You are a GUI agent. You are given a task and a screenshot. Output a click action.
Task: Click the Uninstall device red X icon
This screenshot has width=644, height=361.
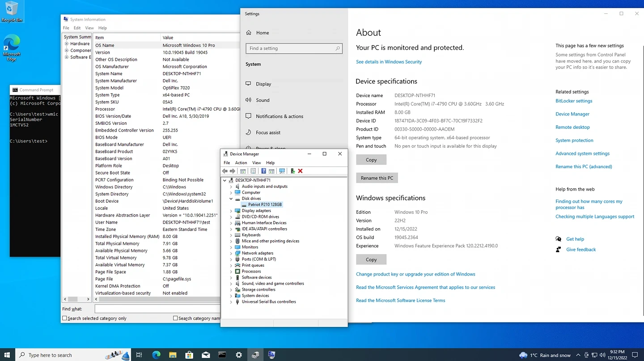click(300, 171)
